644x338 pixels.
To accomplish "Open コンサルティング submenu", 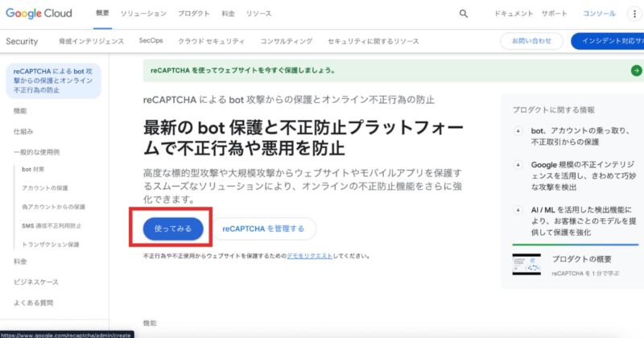I will click(x=287, y=41).
